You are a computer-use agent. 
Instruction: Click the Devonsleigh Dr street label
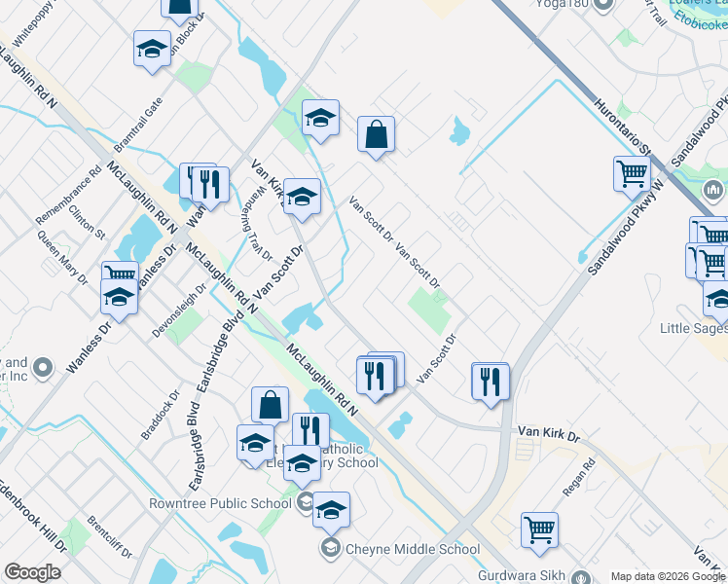179,310
